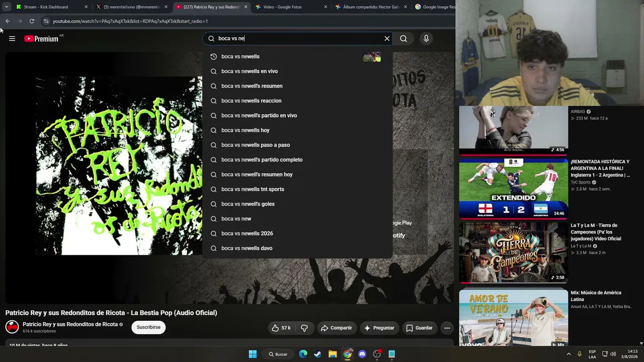Image resolution: width=644 pixels, height=362 pixels.
Task: Open Windows Start menu
Action: pyautogui.click(x=253, y=354)
